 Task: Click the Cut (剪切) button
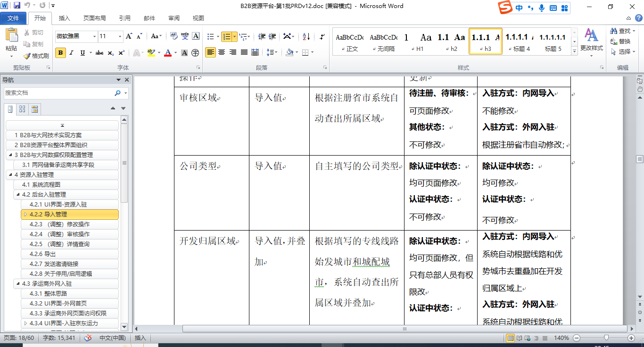point(33,33)
